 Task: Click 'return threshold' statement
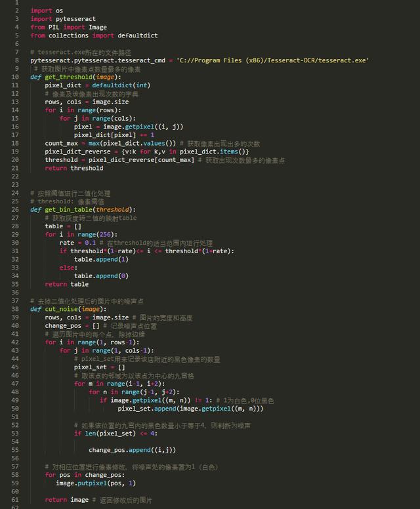tap(73, 168)
